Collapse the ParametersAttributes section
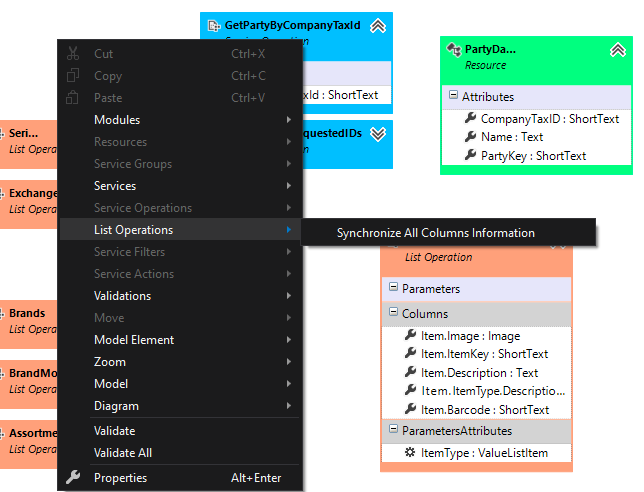The height and width of the screenshot is (492, 644). click(x=393, y=429)
